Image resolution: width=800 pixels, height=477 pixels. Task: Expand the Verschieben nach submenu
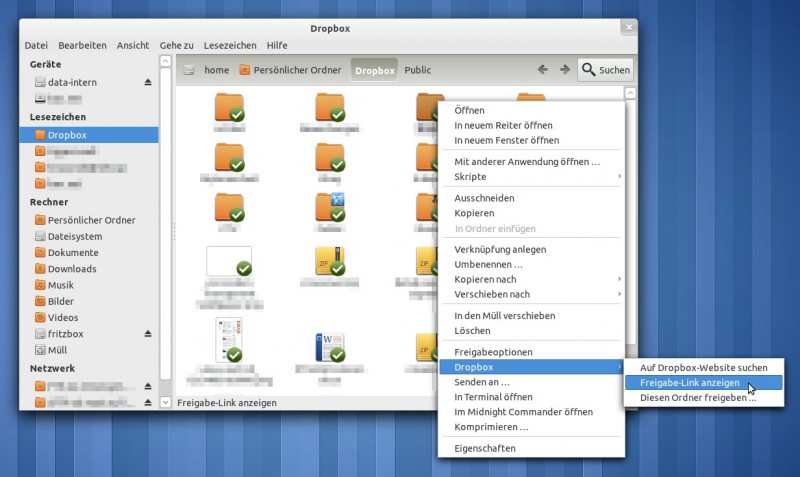coord(619,294)
